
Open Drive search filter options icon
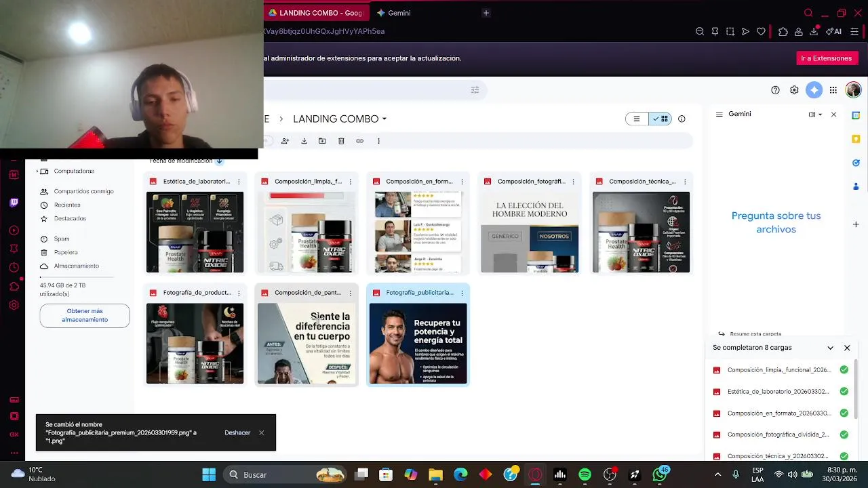[475, 89]
